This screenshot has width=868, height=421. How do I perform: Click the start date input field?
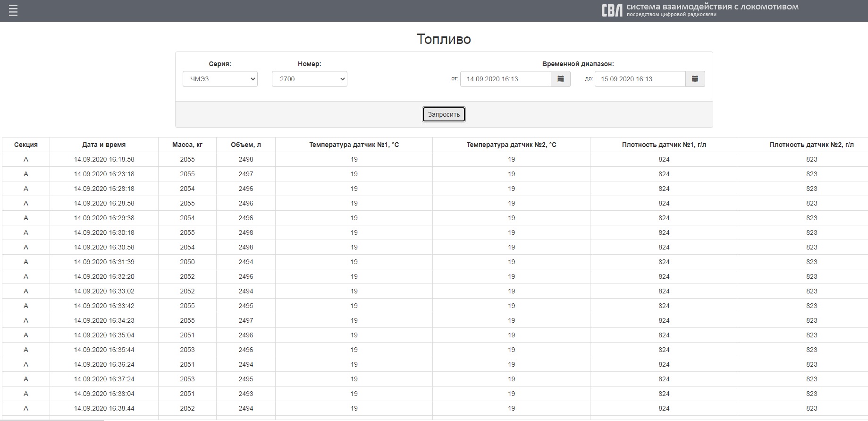505,79
